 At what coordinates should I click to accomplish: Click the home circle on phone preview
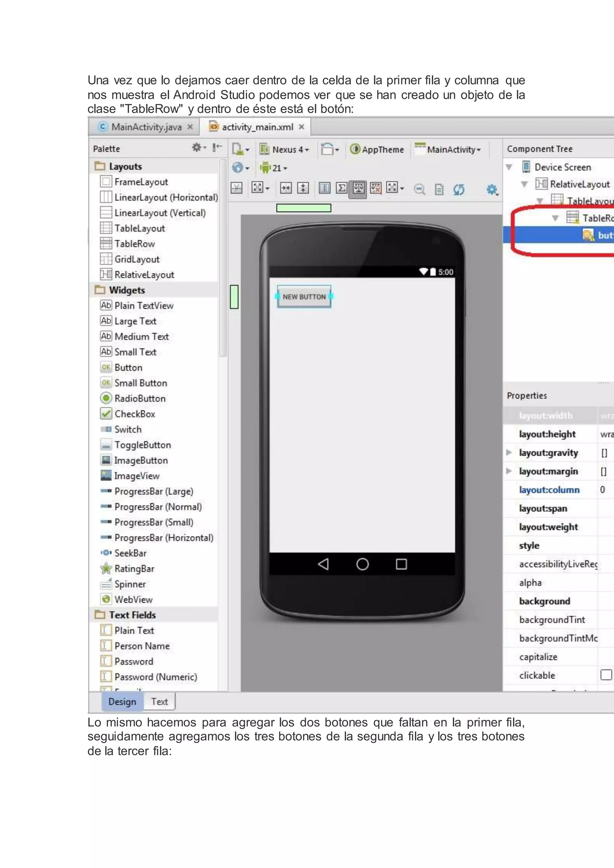[362, 564]
